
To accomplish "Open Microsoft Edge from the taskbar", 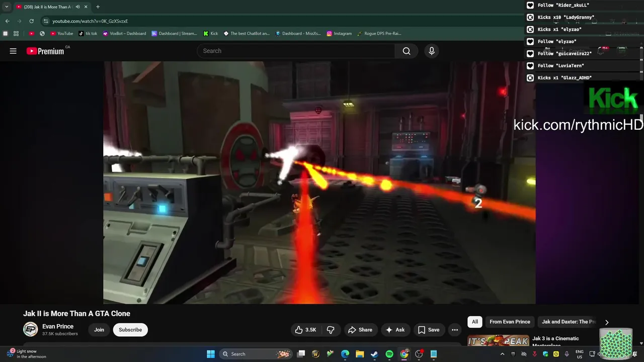I will click(x=345, y=354).
